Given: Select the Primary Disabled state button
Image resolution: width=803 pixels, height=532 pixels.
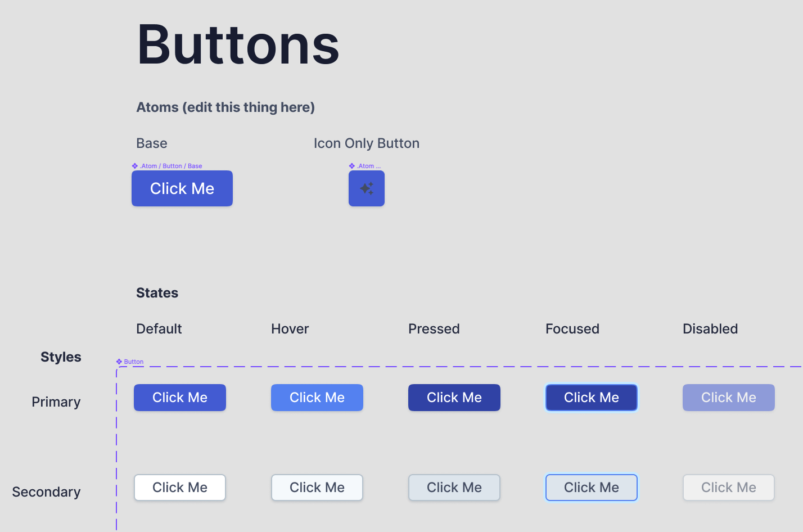Looking at the screenshot, I should pyautogui.click(x=729, y=398).
